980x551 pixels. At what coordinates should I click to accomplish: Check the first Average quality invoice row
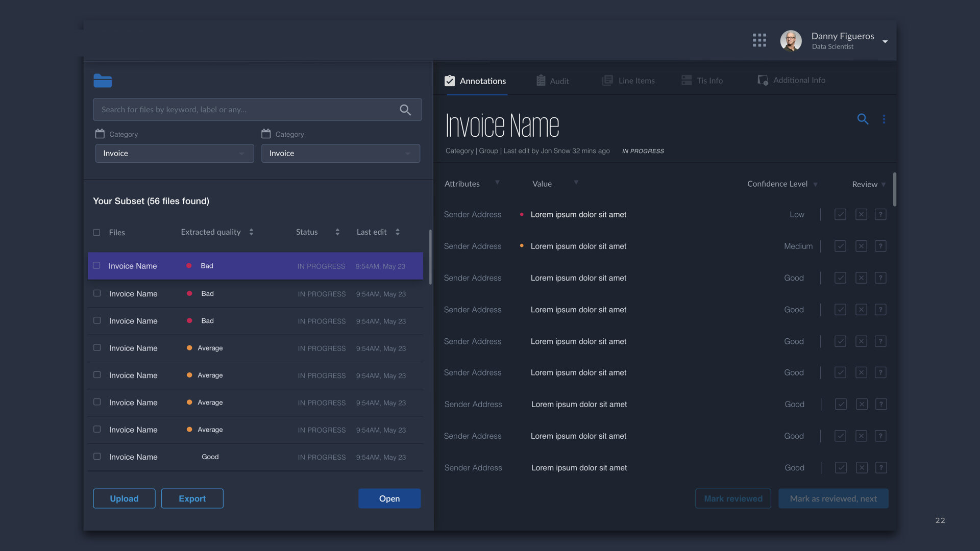[97, 347]
